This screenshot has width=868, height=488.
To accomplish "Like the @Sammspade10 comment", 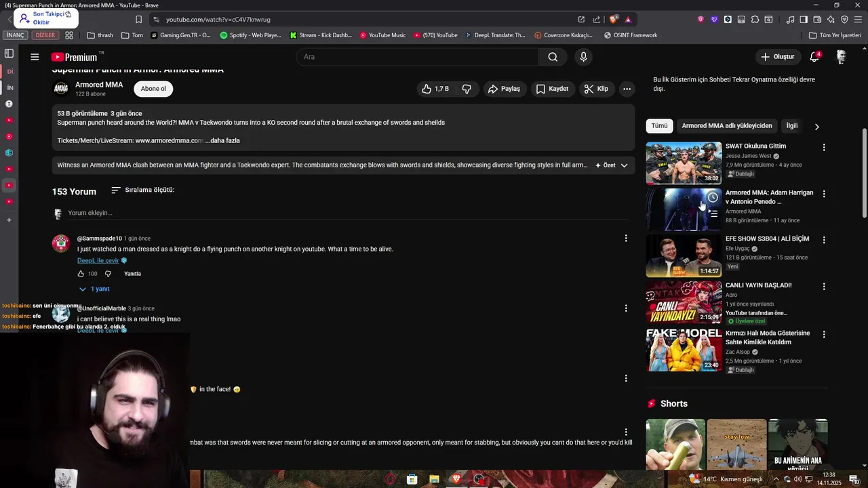I will coord(81,274).
